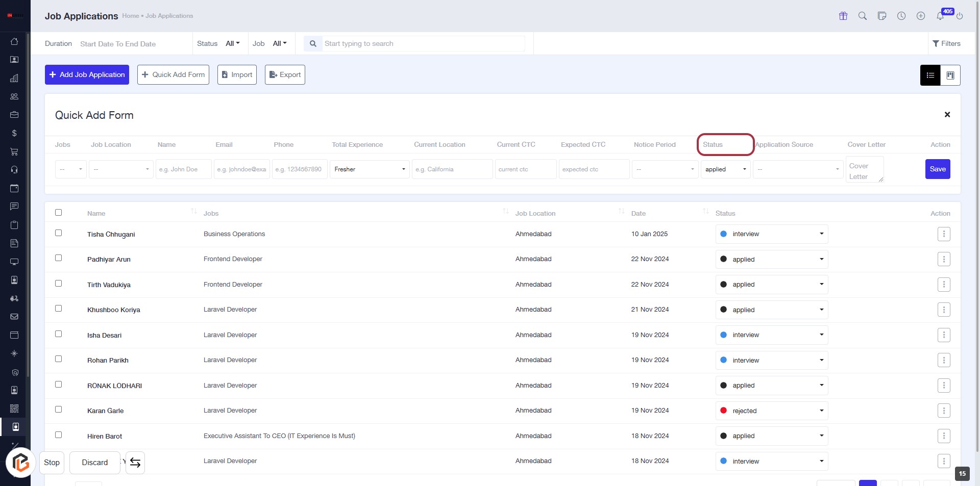Open the notifications bell icon
Image resolution: width=980 pixels, height=486 pixels.
(940, 16)
